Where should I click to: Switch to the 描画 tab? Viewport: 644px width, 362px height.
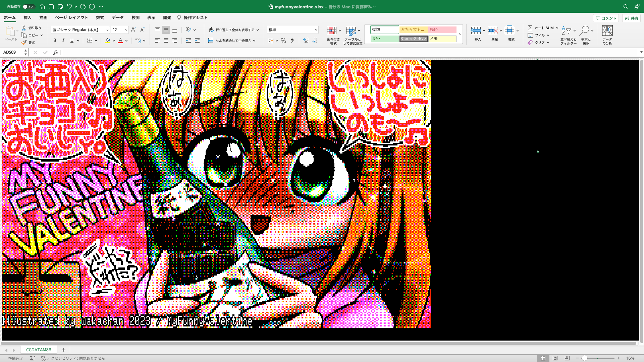click(43, 18)
